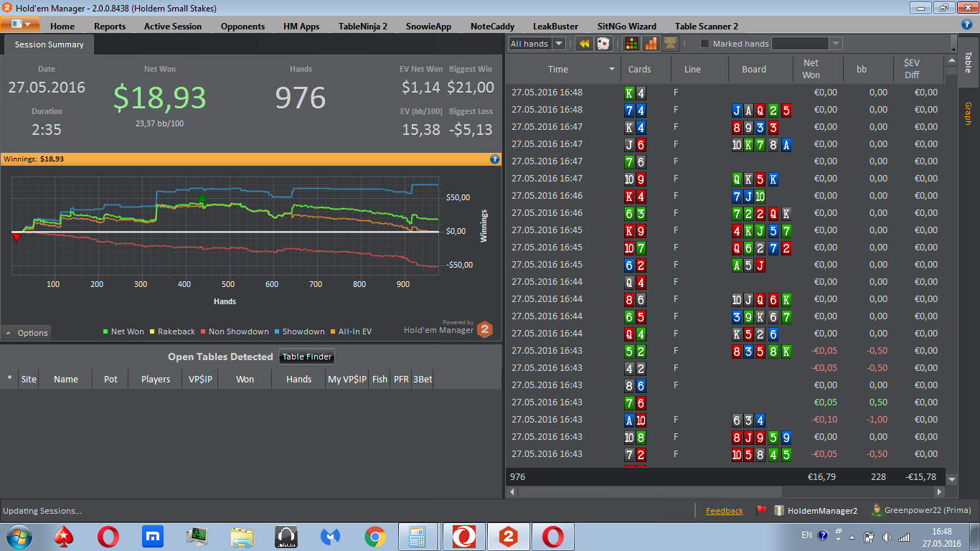Image resolution: width=980 pixels, height=551 pixels.
Task: Open the SnowieApp menu item
Action: point(428,26)
